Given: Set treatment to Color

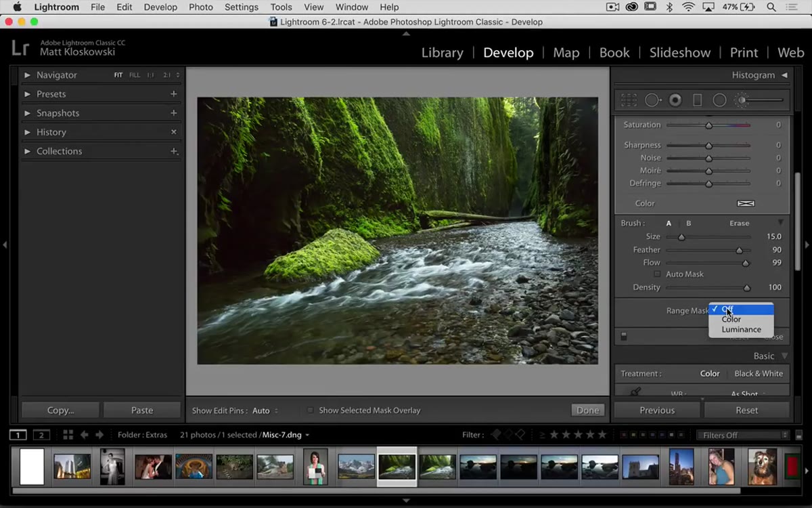Looking at the screenshot, I should click(710, 374).
